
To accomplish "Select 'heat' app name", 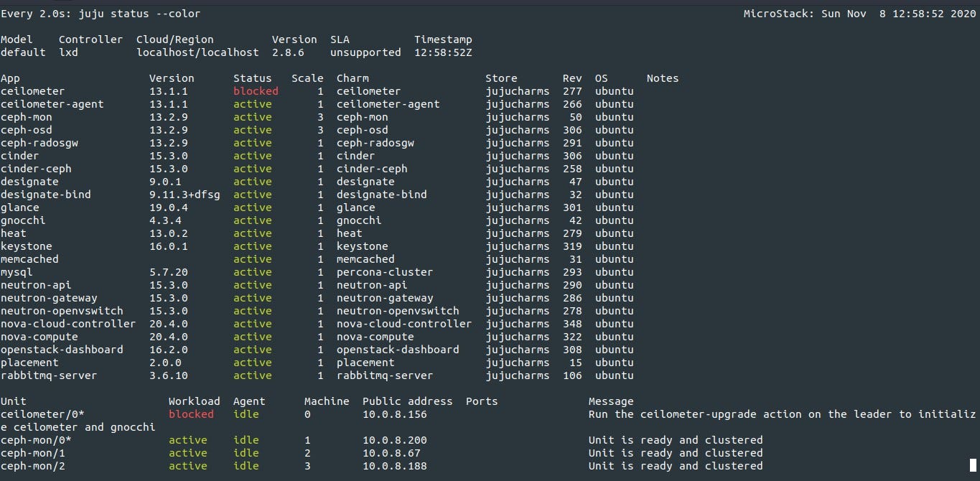I will coord(14,233).
